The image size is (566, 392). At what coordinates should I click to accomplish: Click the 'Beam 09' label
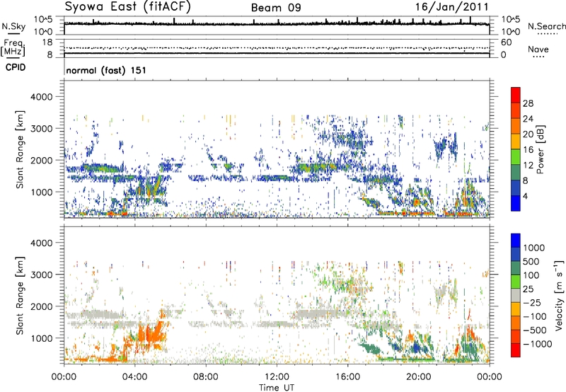[276, 8]
